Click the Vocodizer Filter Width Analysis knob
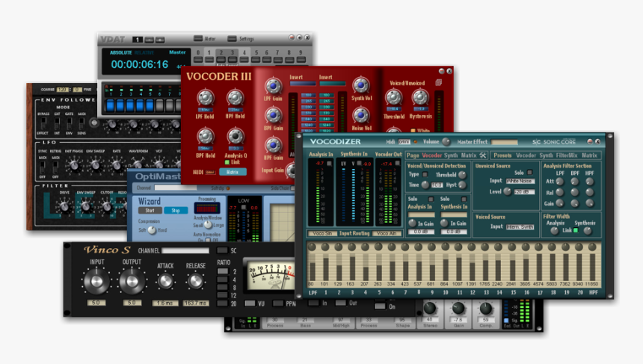Screen dimensions: 643x364 pyautogui.click(x=555, y=231)
